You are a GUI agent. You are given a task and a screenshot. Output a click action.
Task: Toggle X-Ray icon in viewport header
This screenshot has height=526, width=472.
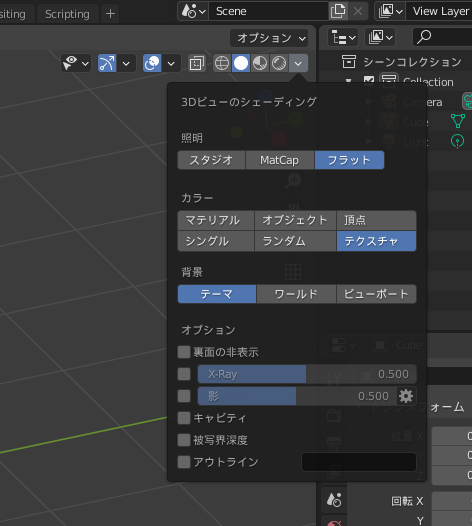tap(197, 63)
